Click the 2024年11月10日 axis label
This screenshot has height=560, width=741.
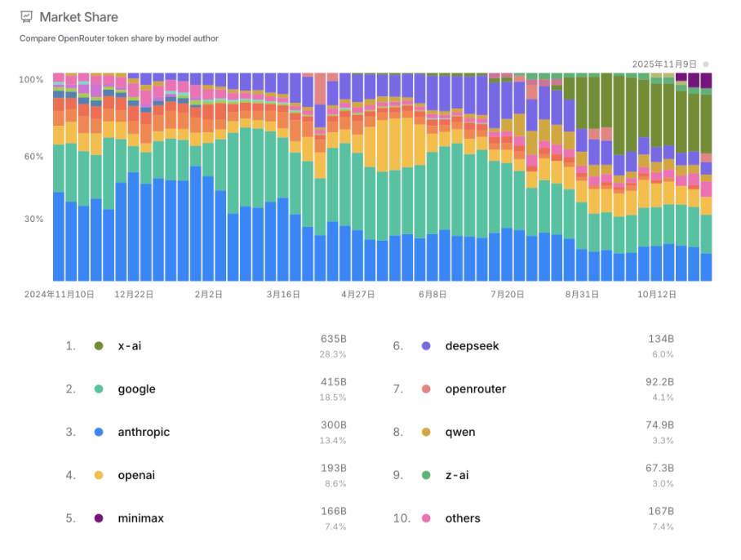pos(59,294)
